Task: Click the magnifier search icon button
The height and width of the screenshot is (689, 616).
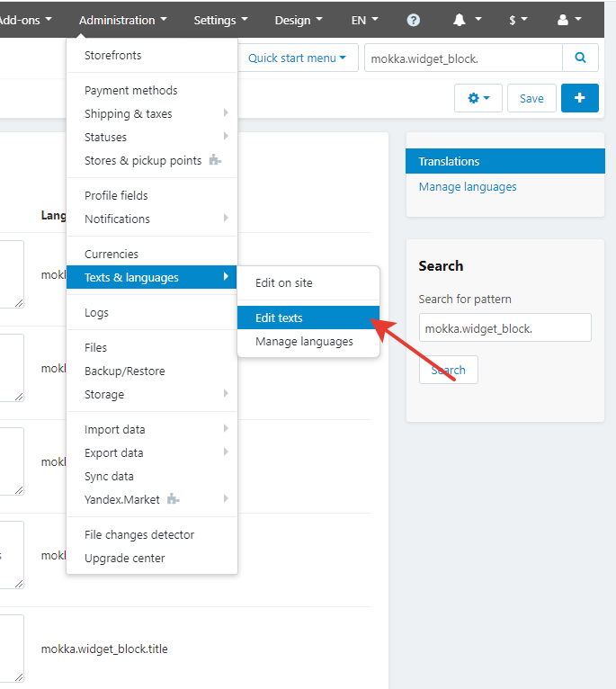Action: point(580,58)
